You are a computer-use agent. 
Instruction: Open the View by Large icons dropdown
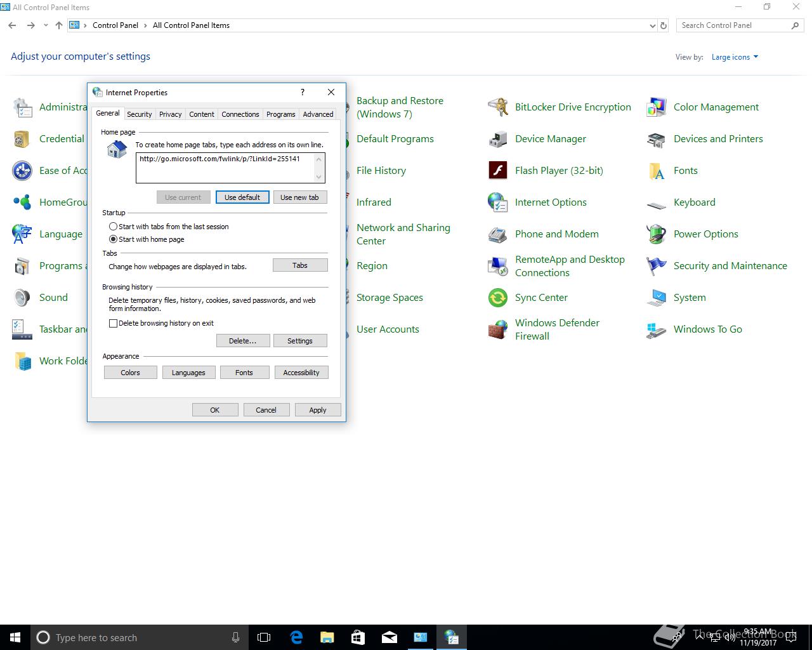tap(735, 57)
